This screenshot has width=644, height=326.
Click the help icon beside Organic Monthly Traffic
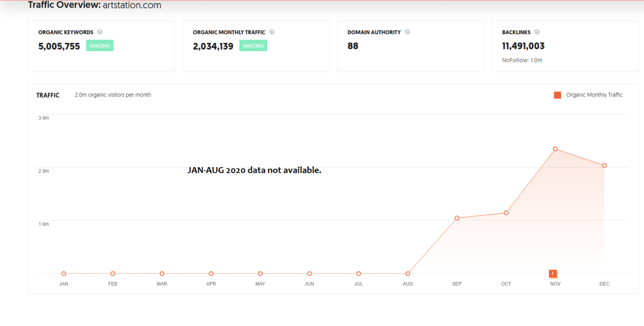(x=272, y=32)
